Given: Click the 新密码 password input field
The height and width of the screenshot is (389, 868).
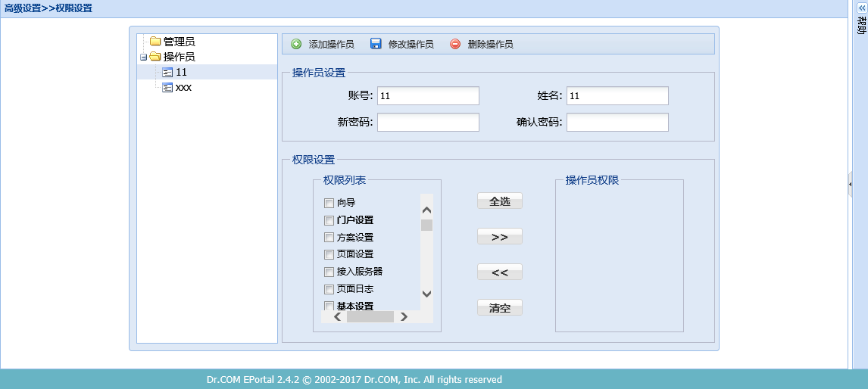Looking at the screenshot, I should [x=428, y=123].
